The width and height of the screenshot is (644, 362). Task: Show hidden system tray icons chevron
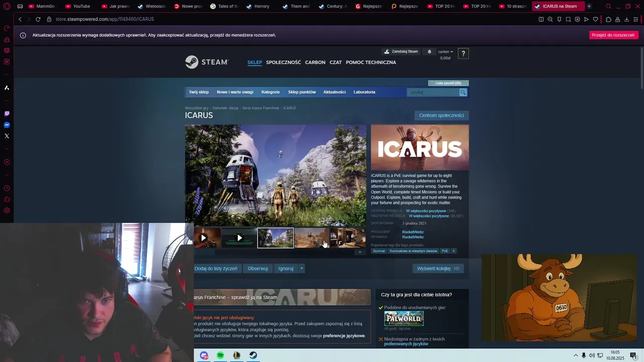(576, 355)
